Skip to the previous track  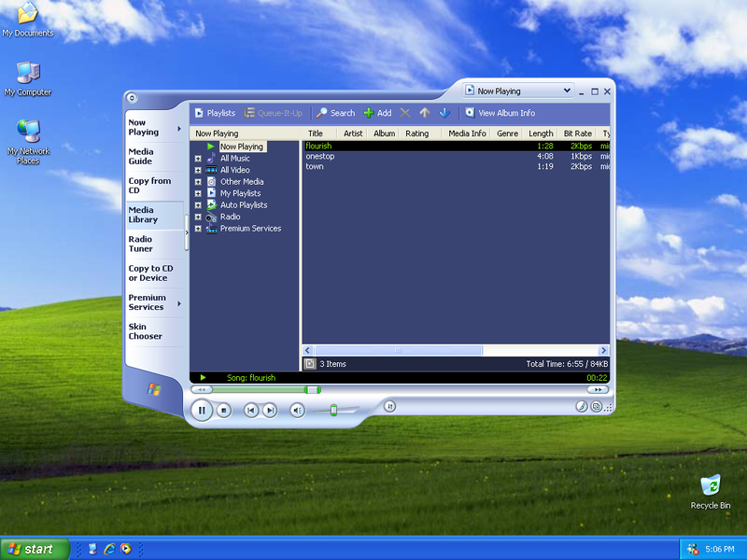click(251, 410)
